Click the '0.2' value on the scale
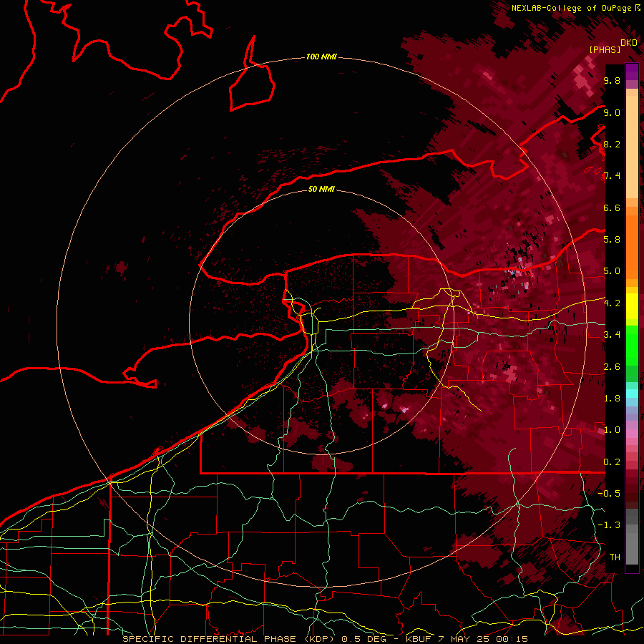Image resolution: width=644 pixels, height=644 pixels. 612,462
